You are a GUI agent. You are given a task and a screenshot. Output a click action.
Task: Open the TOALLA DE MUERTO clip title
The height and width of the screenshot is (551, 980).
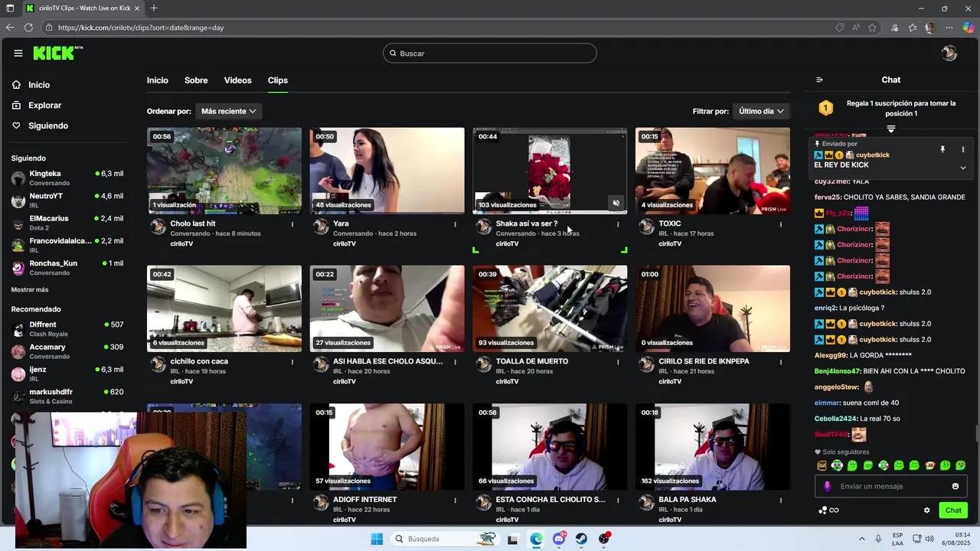coord(531,361)
